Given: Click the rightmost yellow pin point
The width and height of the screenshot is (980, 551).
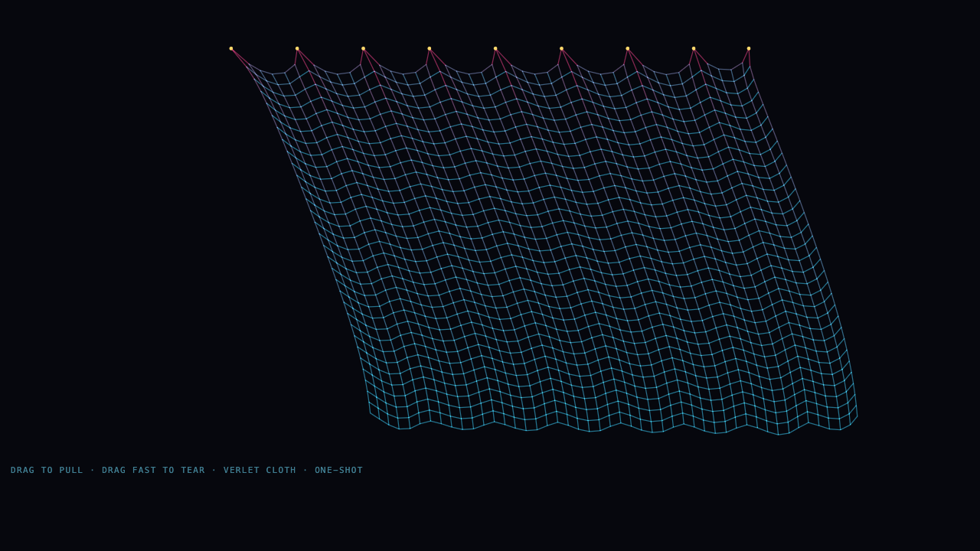Looking at the screenshot, I should [749, 48].
